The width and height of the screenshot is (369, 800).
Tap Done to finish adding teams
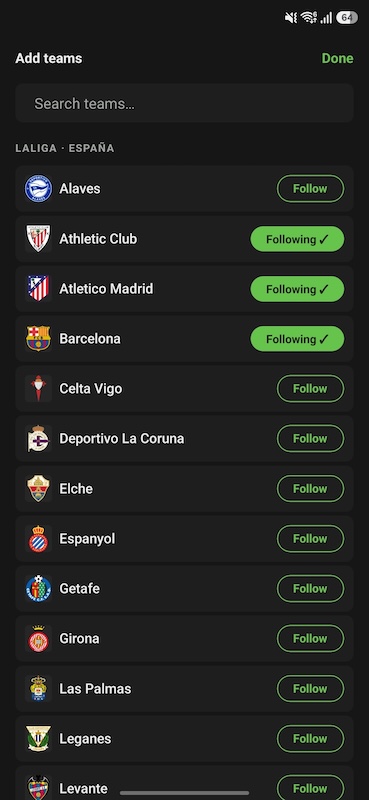337,58
